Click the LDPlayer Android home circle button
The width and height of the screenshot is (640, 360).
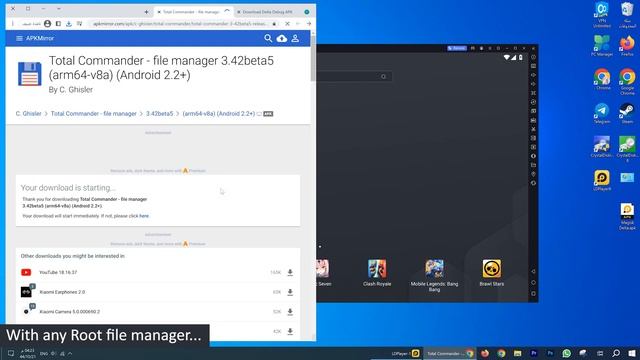coord(533,282)
